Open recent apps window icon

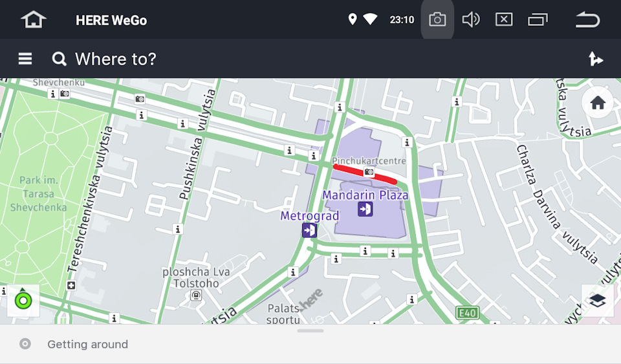point(538,19)
